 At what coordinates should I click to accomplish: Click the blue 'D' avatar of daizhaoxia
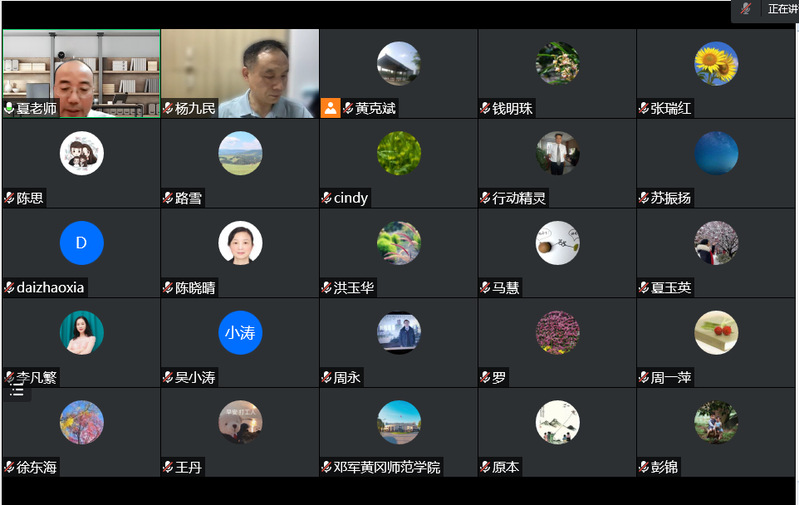[x=81, y=243]
